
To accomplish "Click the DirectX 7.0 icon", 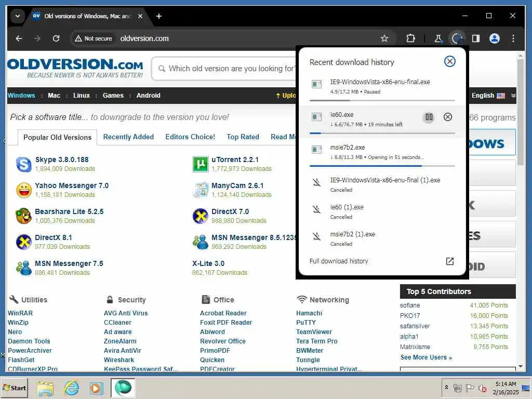I will tap(200, 216).
